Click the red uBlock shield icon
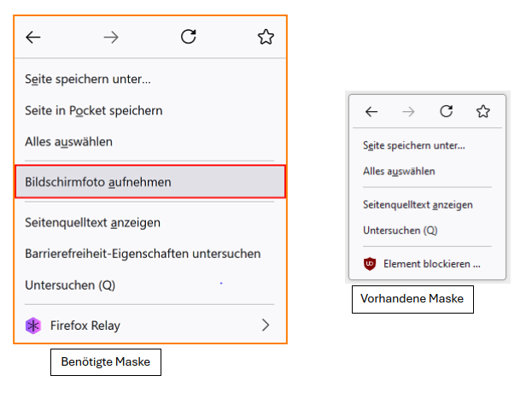The width and height of the screenshot is (532, 405). [x=370, y=264]
